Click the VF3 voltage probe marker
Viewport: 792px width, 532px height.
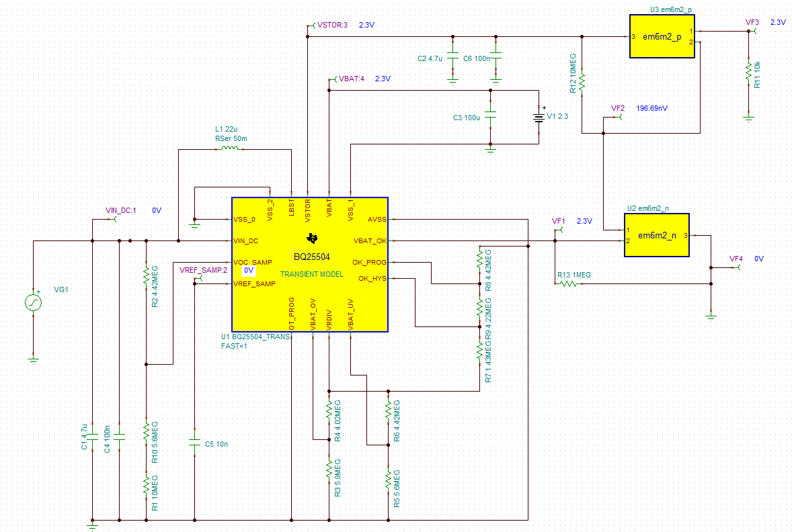tap(752, 32)
